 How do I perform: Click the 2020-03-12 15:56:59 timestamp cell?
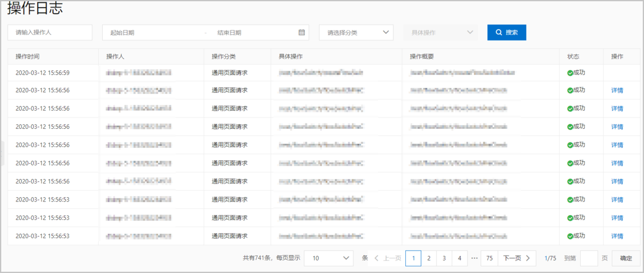point(43,73)
